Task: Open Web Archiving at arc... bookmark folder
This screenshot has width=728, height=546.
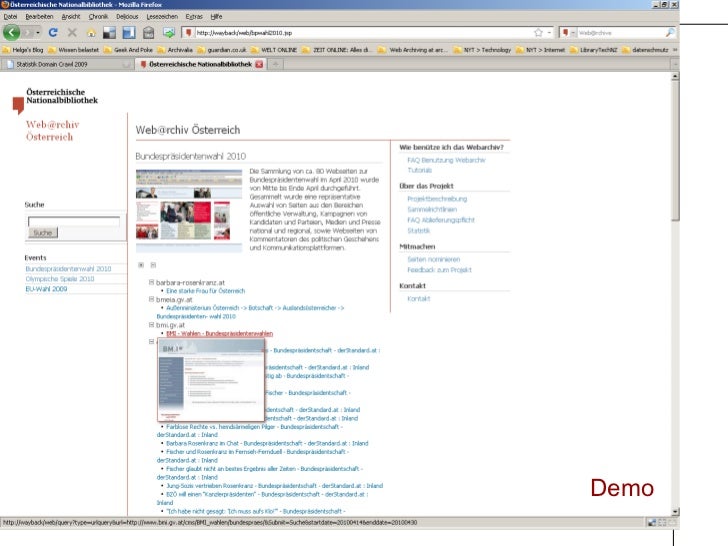Action: point(413,50)
